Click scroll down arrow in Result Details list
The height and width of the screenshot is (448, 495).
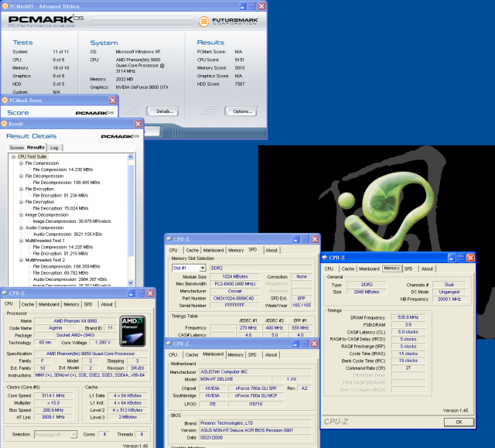pos(131,282)
